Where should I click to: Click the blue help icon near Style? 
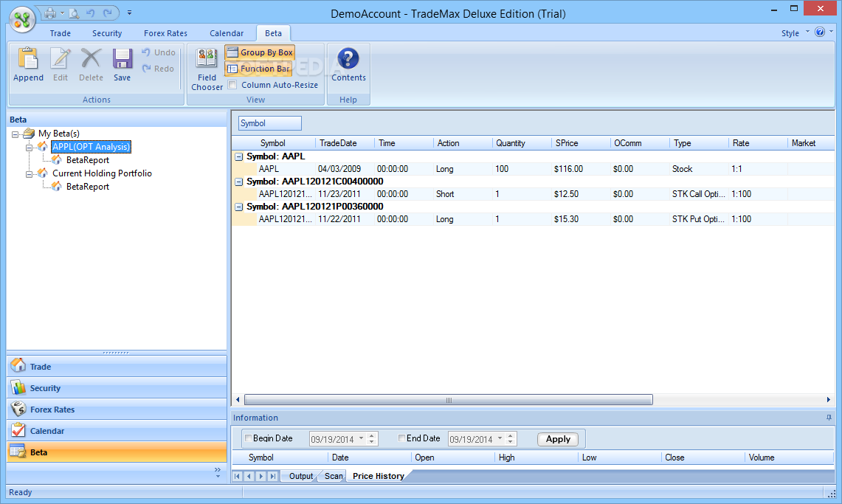[x=819, y=32]
